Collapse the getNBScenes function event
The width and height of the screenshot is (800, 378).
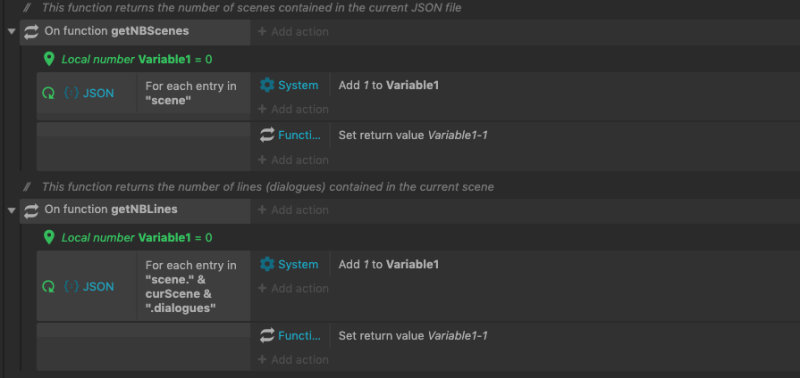click(11, 32)
